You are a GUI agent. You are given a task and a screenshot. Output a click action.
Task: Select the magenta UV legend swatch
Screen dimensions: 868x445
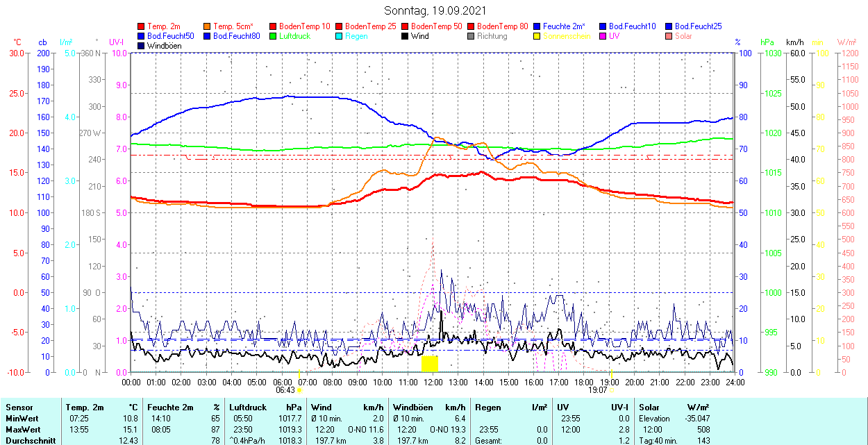click(603, 36)
